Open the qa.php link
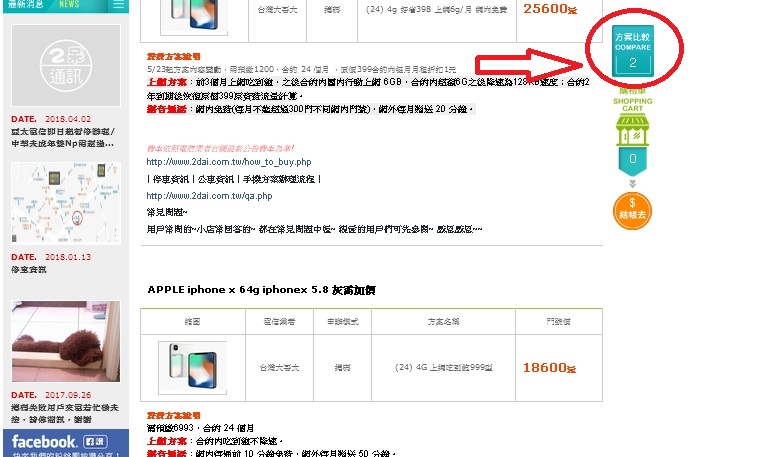 coord(209,196)
